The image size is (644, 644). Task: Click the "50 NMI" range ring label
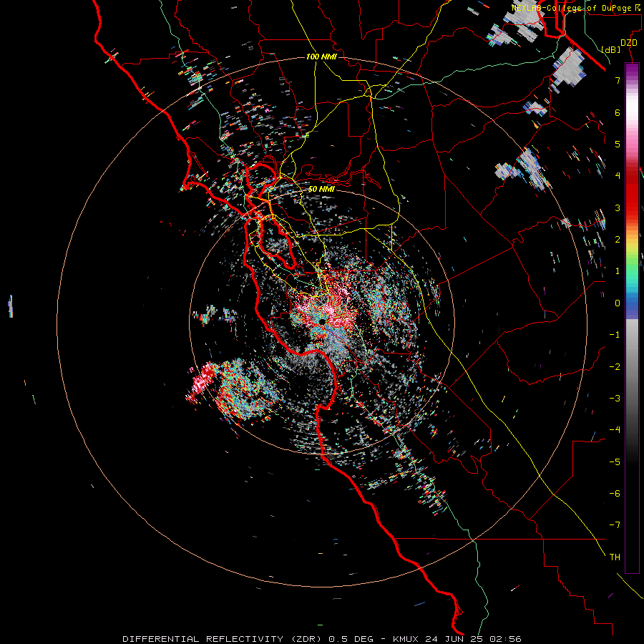(321, 190)
